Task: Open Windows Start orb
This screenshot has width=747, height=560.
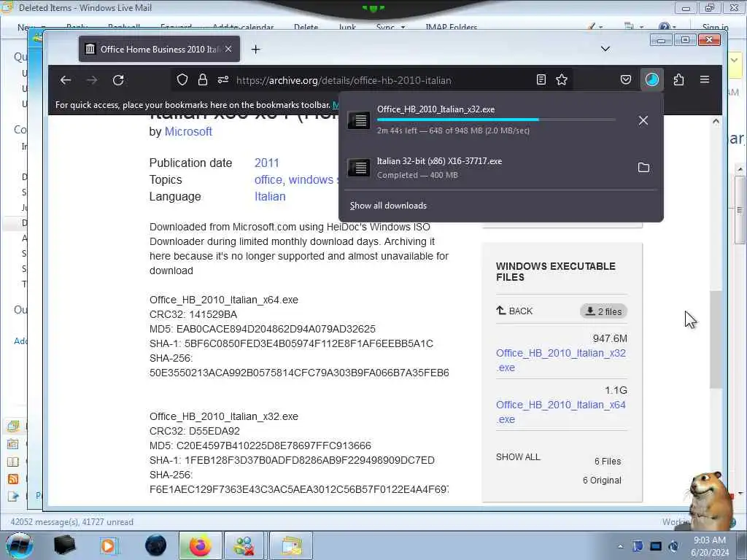Action: click(19, 545)
